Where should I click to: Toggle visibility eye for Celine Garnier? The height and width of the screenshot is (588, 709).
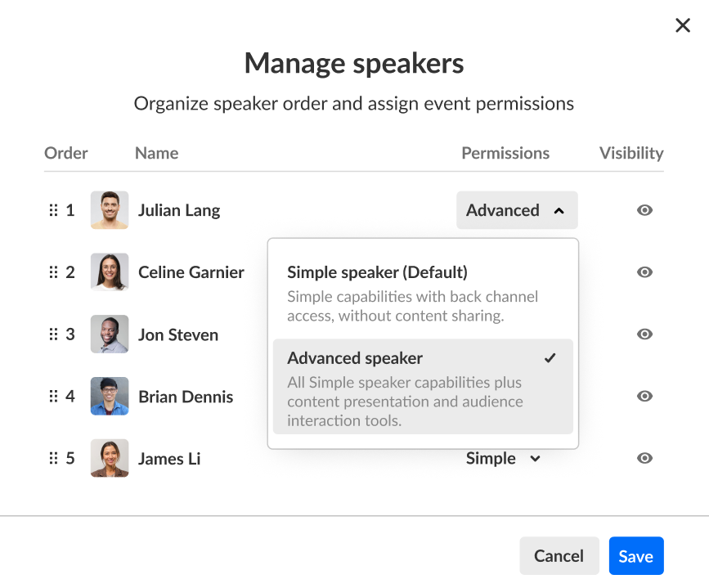coord(644,272)
